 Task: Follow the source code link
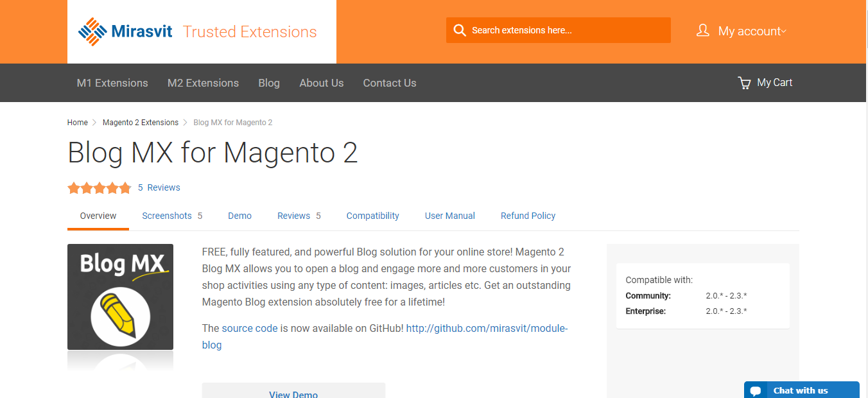click(x=250, y=328)
